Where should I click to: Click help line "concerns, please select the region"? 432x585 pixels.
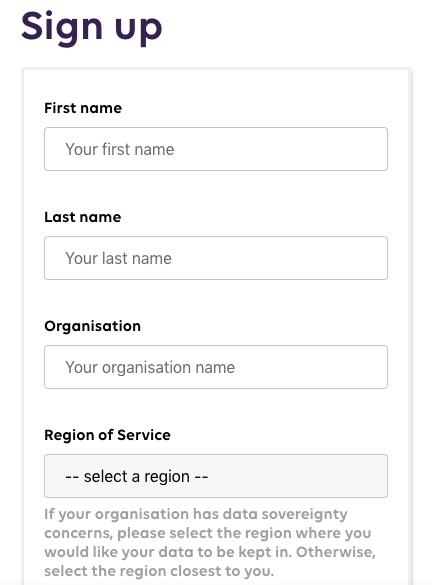point(207,534)
